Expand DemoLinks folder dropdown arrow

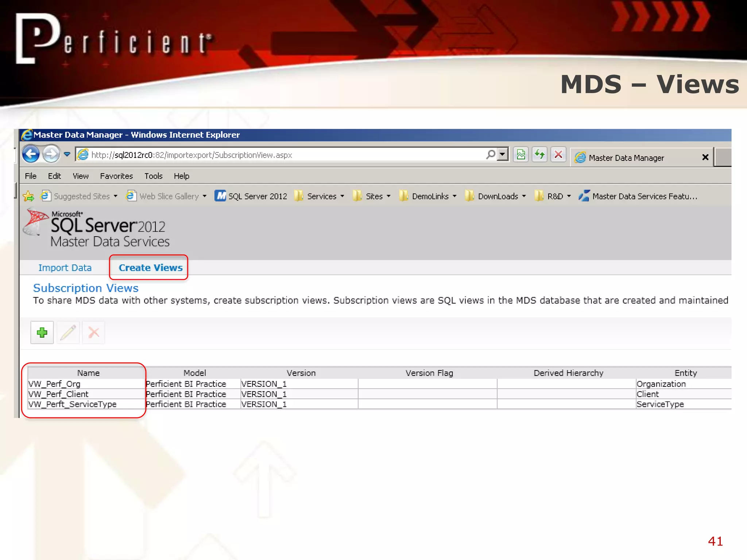(x=454, y=196)
